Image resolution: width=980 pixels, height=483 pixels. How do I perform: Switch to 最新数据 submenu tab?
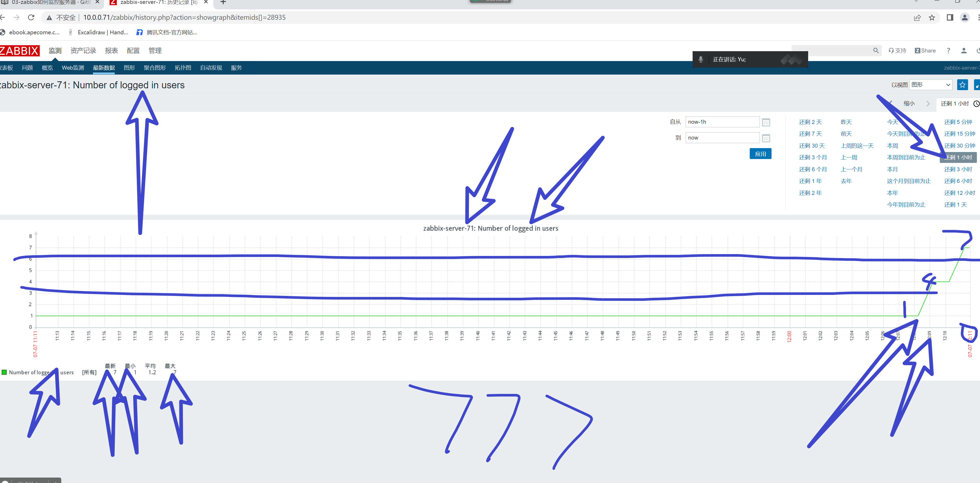[x=104, y=68]
